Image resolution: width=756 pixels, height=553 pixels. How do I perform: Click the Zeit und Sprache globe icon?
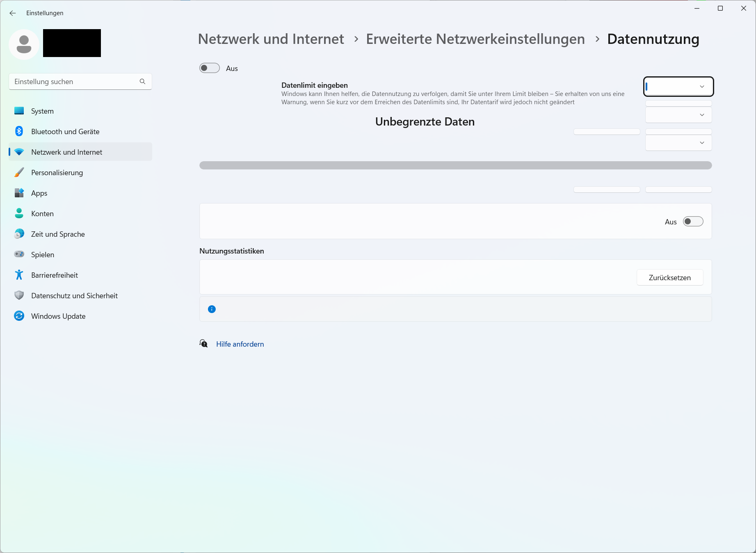[x=19, y=234]
